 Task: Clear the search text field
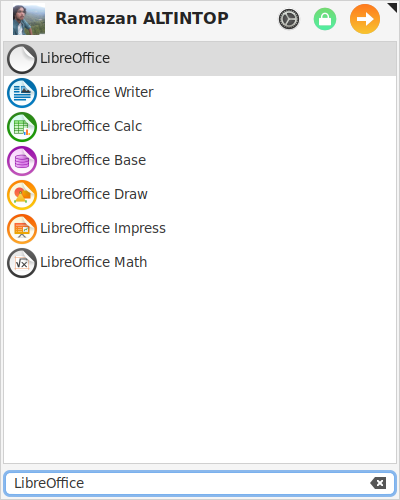pos(378,483)
